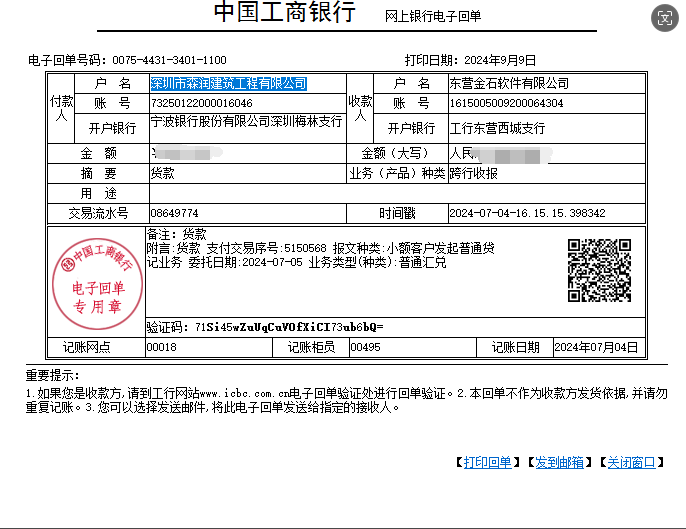Click print date 2024年9月9日

500,60
